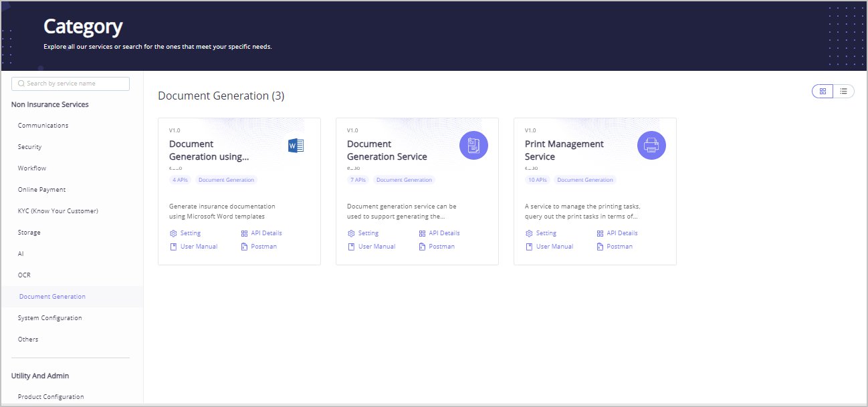Open the Document Generation using... card title
The height and width of the screenshot is (407, 868).
pyautogui.click(x=209, y=150)
